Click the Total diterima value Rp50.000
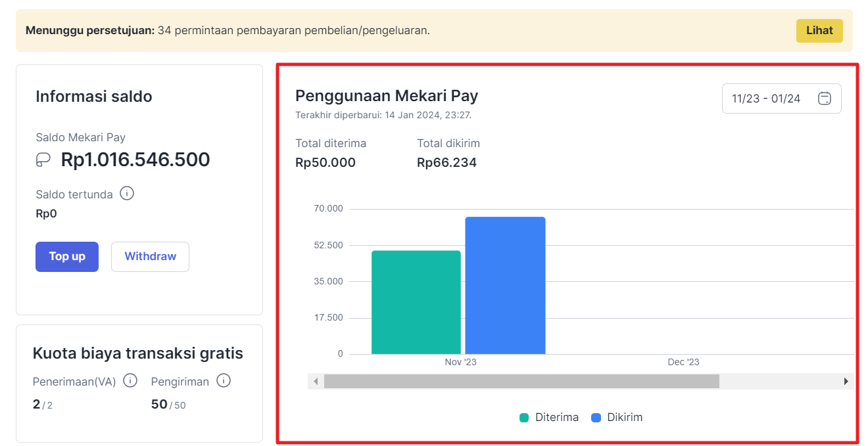868x446 pixels. tap(325, 163)
